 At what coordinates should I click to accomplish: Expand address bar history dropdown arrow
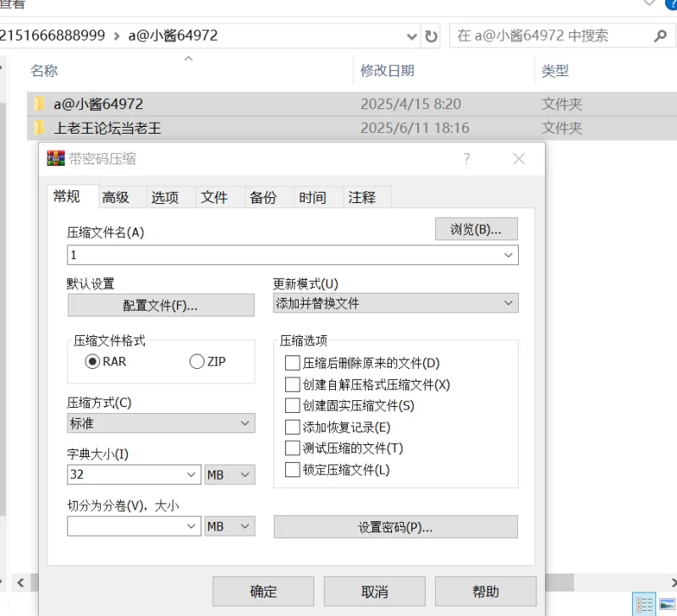click(x=412, y=36)
